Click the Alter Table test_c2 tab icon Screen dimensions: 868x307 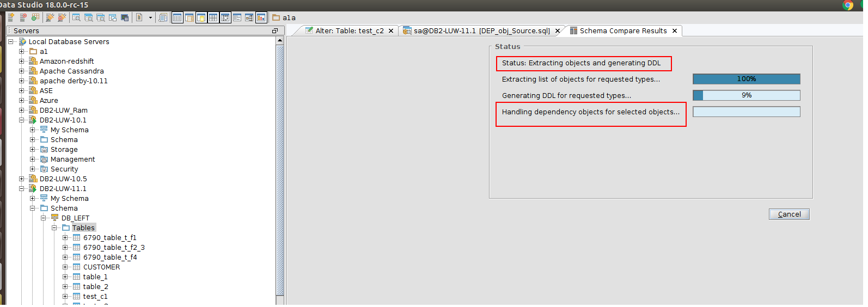coord(309,30)
